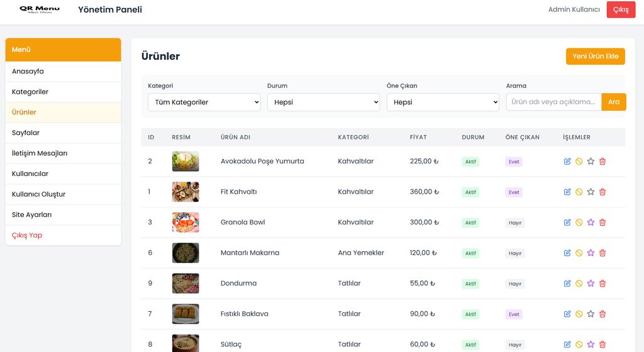Toggle featured star for Fıstıklı Baklava
Screen dimensions: 644x352
coord(591,314)
